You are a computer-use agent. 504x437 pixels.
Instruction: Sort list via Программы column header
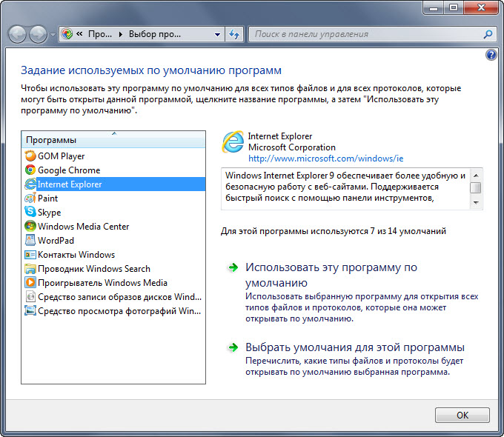pyautogui.click(x=113, y=140)
